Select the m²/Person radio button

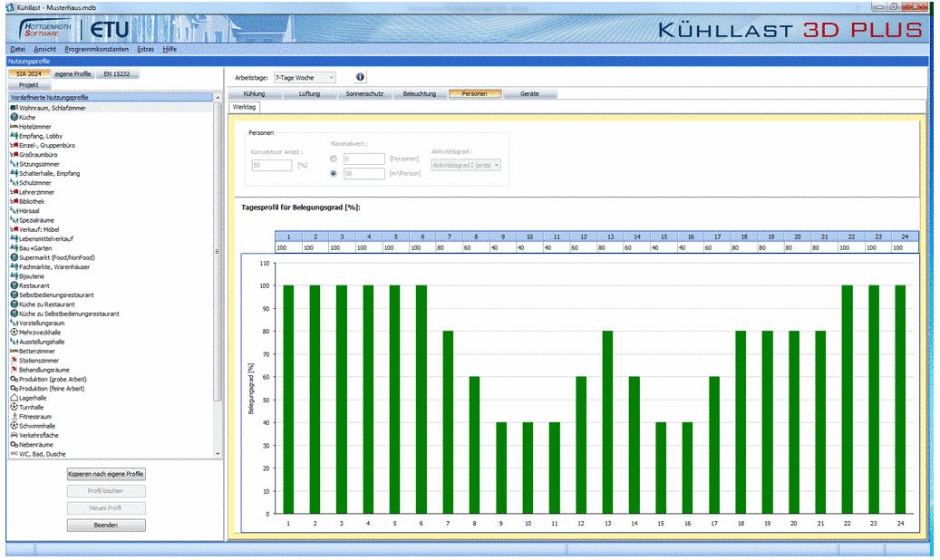334,173
